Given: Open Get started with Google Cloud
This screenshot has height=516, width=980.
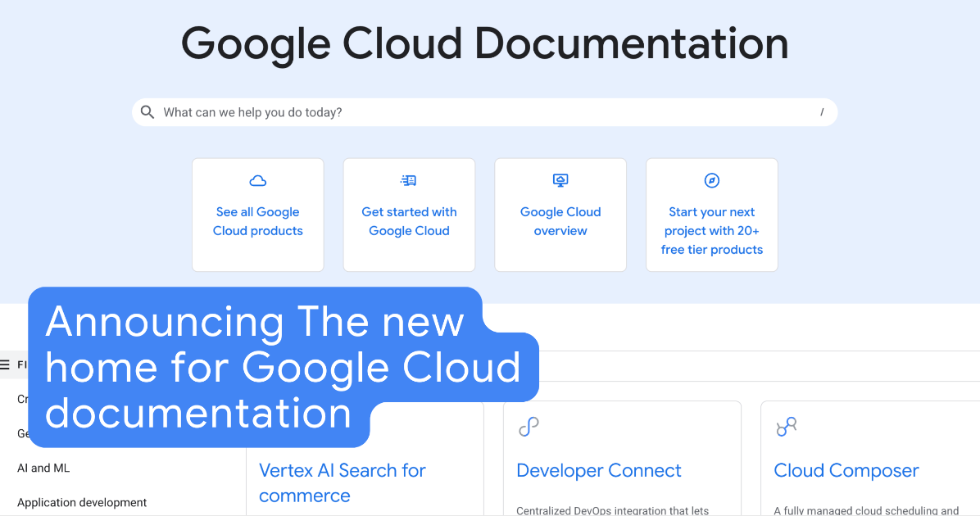Looking at the screenshot, I should pos(409,221).
